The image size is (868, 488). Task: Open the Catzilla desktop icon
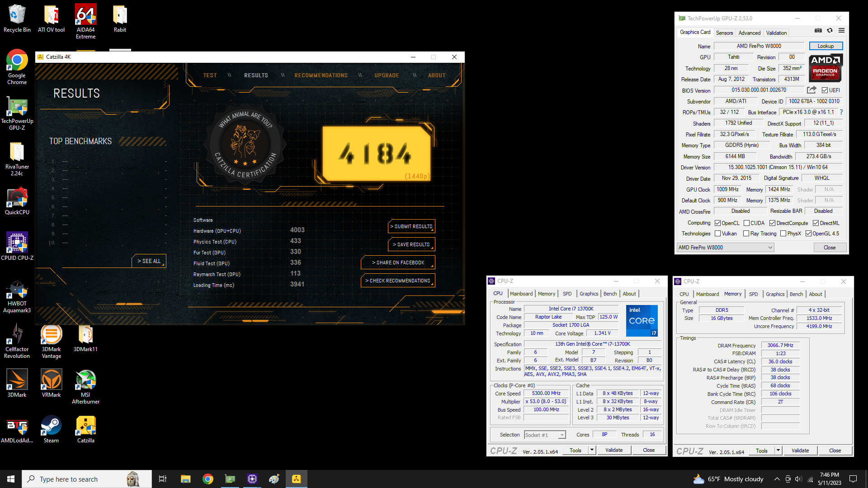pyautogui.click(x=85, y=430)
